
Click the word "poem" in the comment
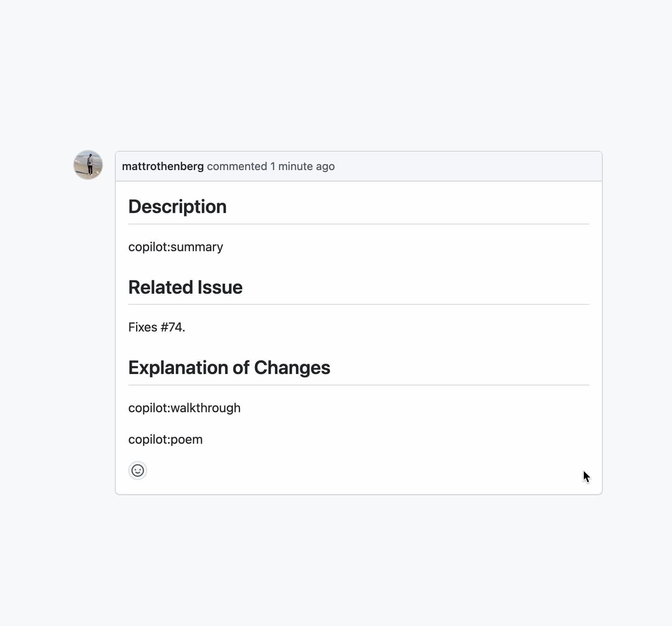(186, 439)
